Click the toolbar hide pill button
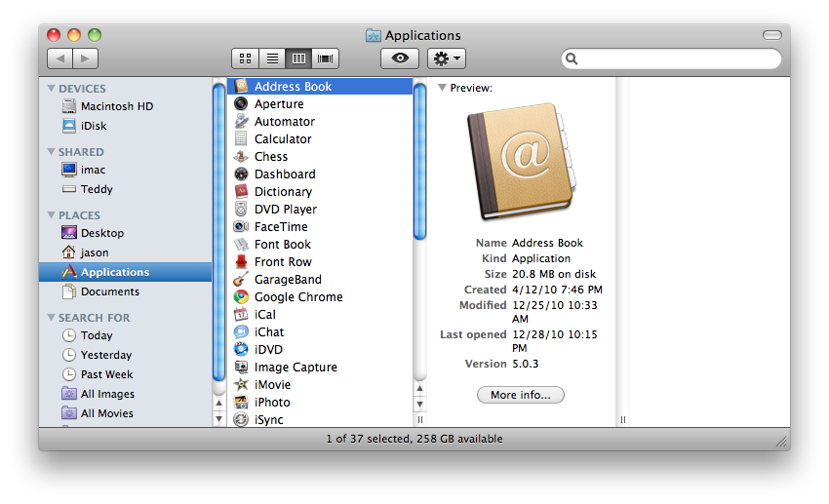This screenshot has height=504, width=829. [772, 35]
